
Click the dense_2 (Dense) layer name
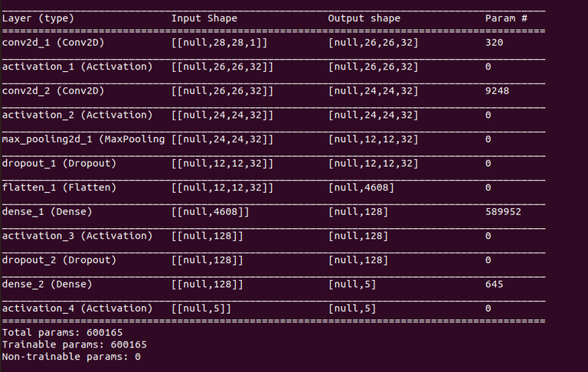coord(47,284)
